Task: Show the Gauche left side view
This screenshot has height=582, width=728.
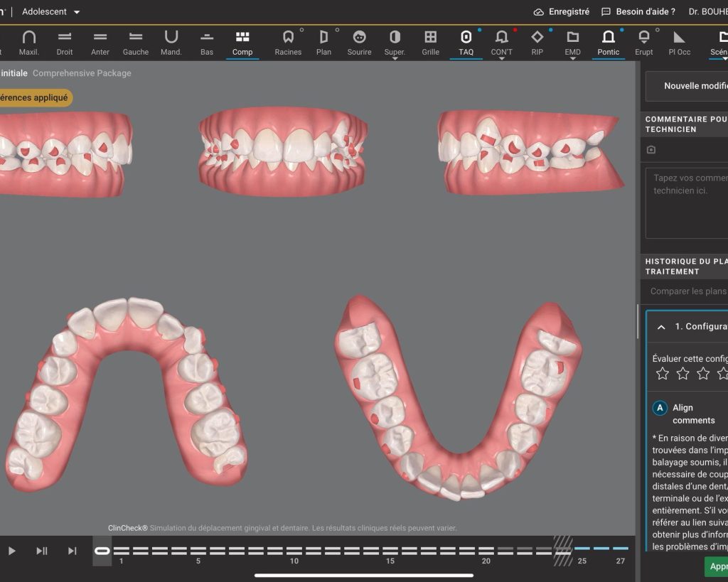Action: pyautogui.click(x=135, y=43)
